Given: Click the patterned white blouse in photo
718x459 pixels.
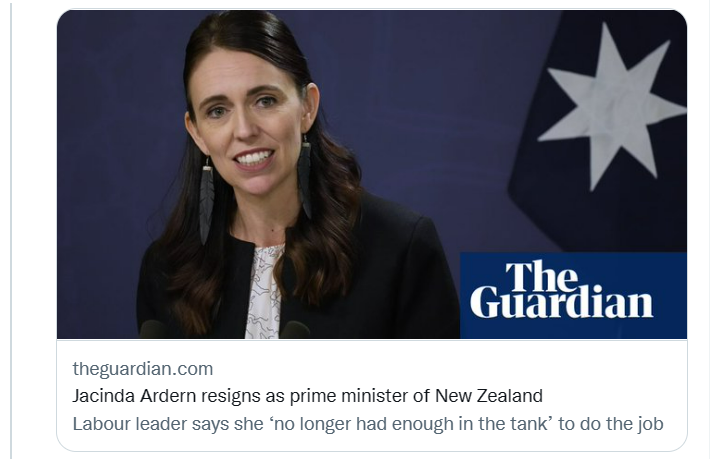Looking at the screenshot, I should 265,293.
